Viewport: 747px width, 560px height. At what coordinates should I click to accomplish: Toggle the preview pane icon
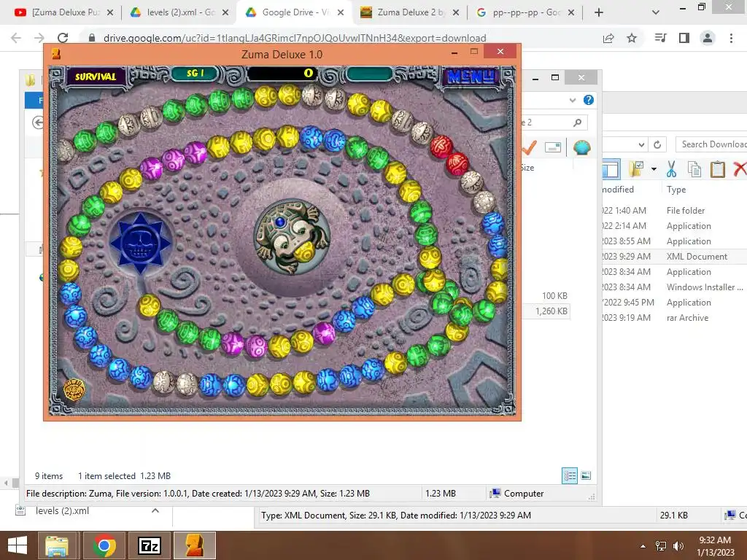tap(611, 168)
